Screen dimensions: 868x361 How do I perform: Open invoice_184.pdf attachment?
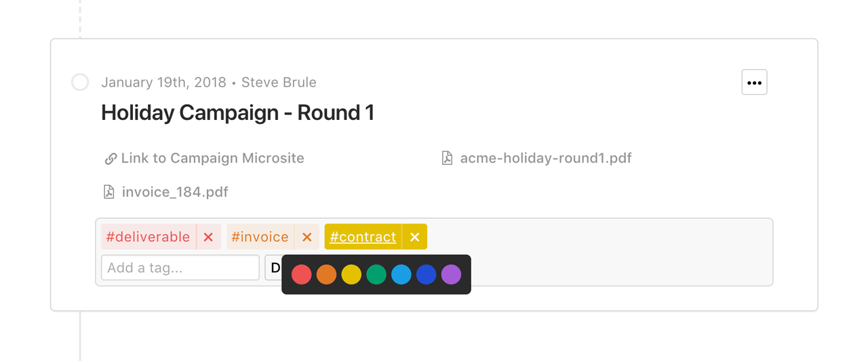tap(175, 192)
